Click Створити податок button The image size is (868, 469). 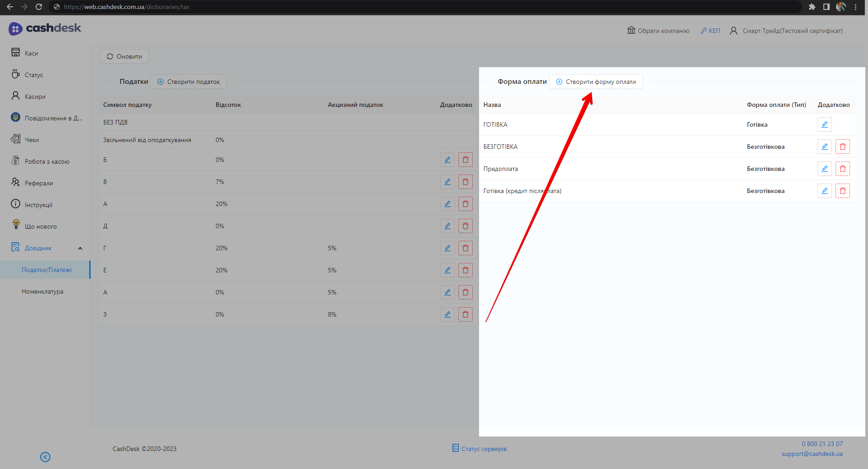188,82
